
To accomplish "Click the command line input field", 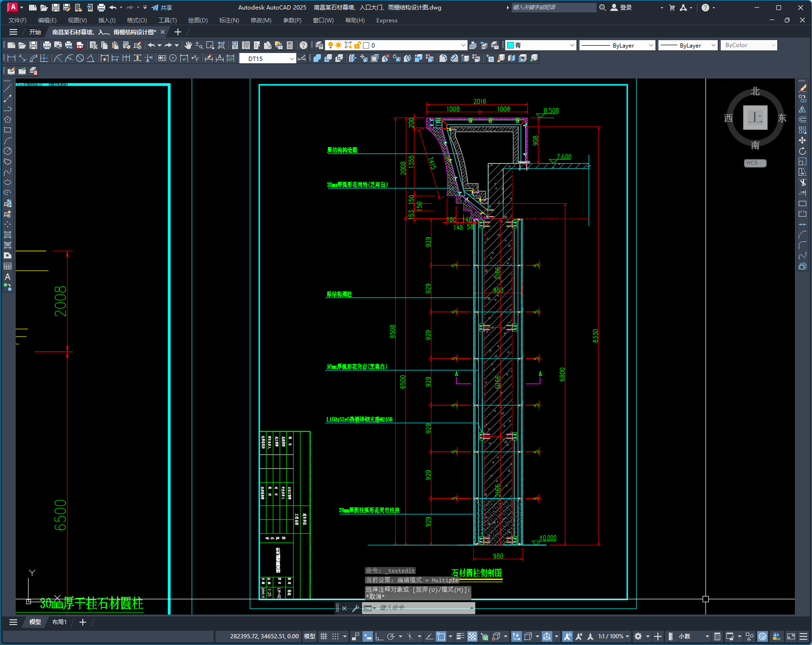I will click(422, 608).
